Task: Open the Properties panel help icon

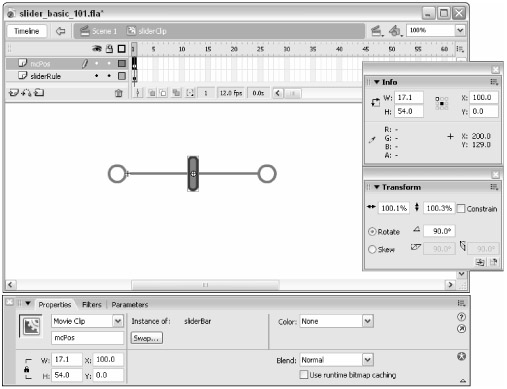Action: 461,317
